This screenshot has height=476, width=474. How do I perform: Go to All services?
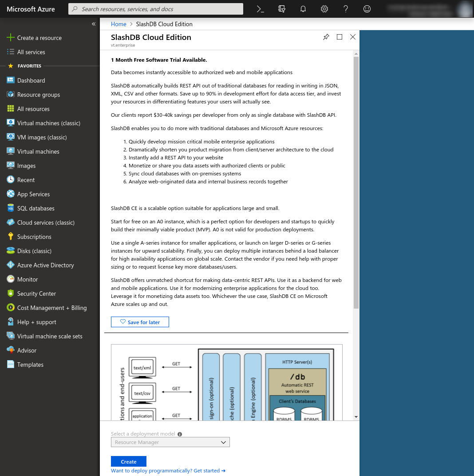point(31,52)
